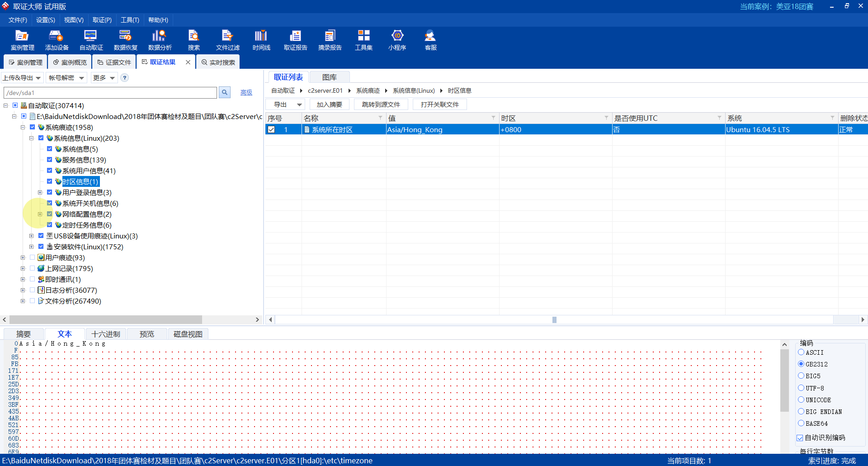The height and width of the screenshot is (466, 868).
Task: Click the 跳转到源文件 button
Action: [381, 105]
